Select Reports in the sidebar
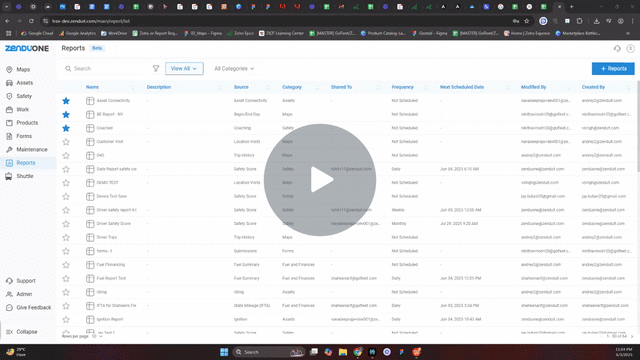 click(26, 163)
